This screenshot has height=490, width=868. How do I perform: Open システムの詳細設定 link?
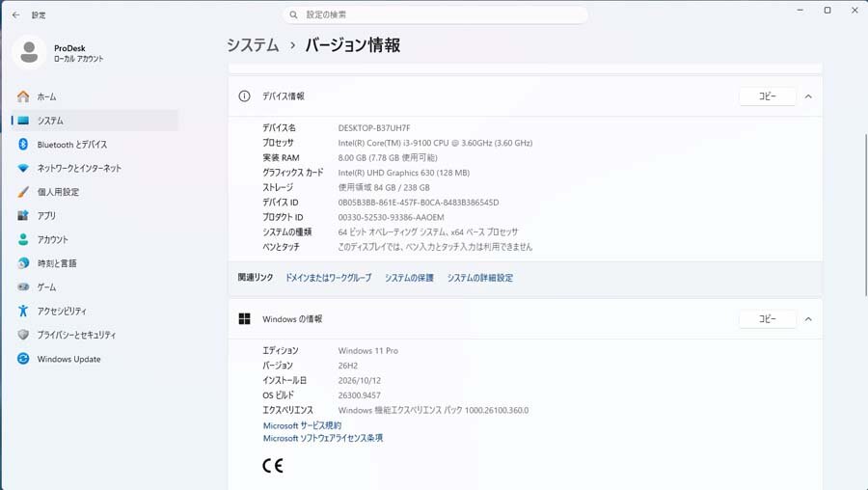click(480, 278)
